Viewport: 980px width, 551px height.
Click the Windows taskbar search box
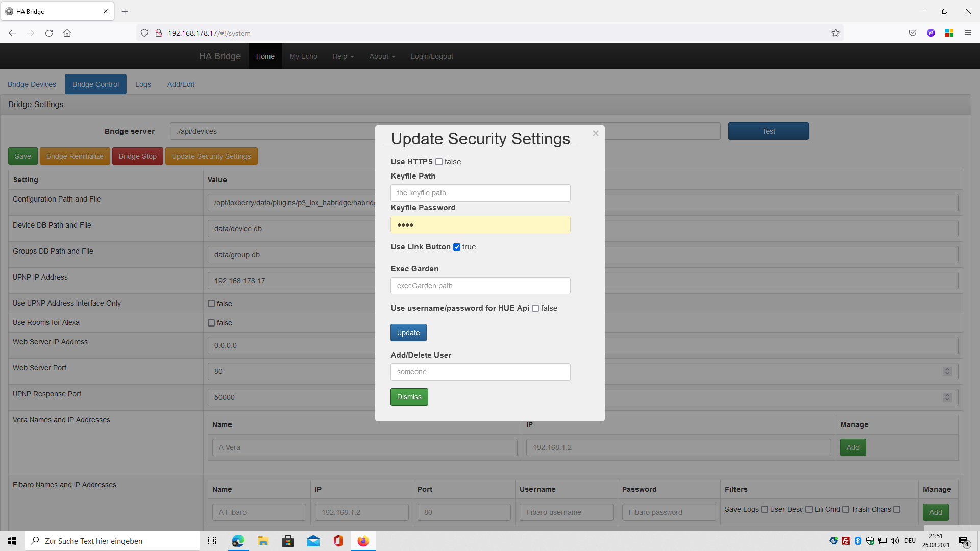coord(112,541)
